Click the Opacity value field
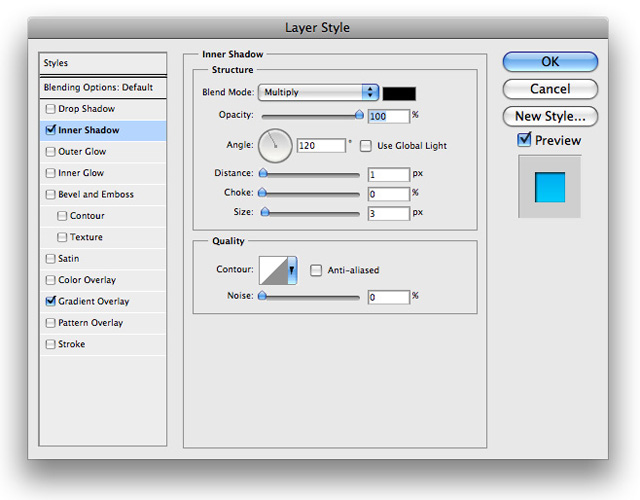The height and width of the screenshot is (500, 640). (x=389, y=116)
